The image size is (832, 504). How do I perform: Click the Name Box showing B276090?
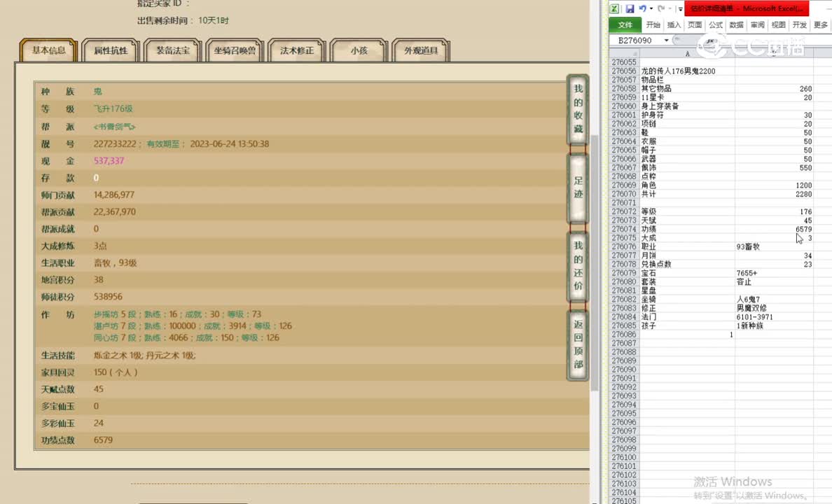[x=636, y=41]
